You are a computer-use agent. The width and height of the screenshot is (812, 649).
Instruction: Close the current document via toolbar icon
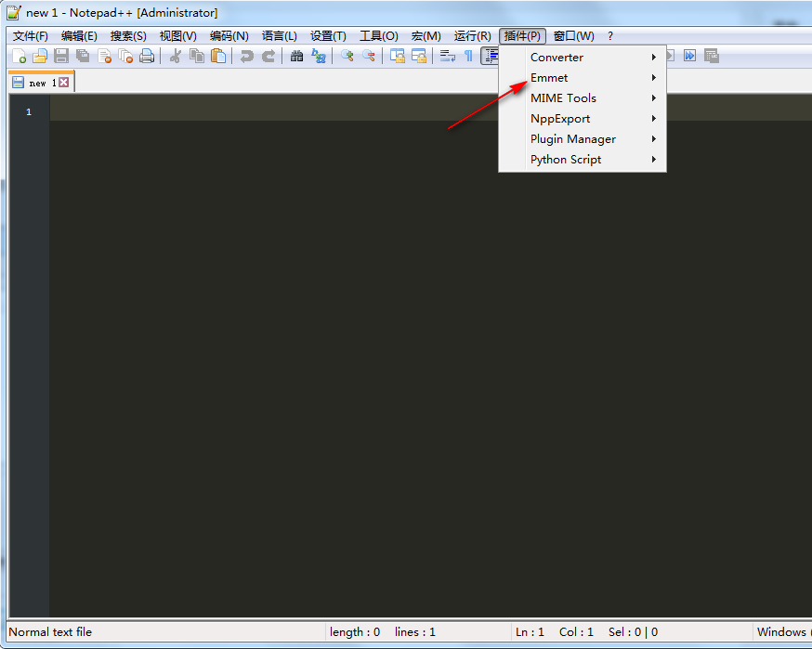click(104, 56)
